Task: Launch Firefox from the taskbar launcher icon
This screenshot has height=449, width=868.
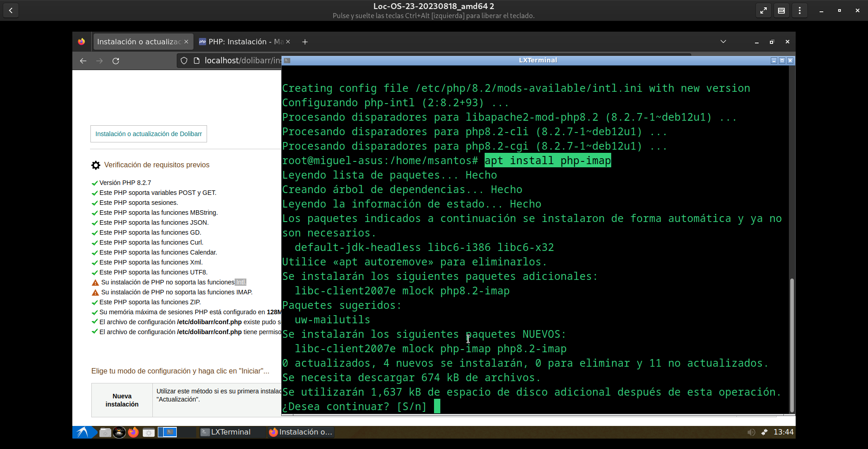Action: [x=133, y=432]
